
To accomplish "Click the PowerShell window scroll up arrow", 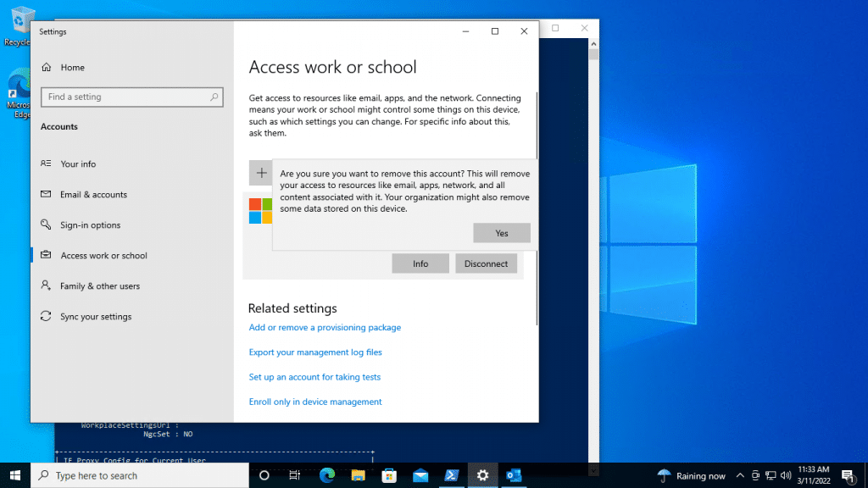I will coord(593,44).
